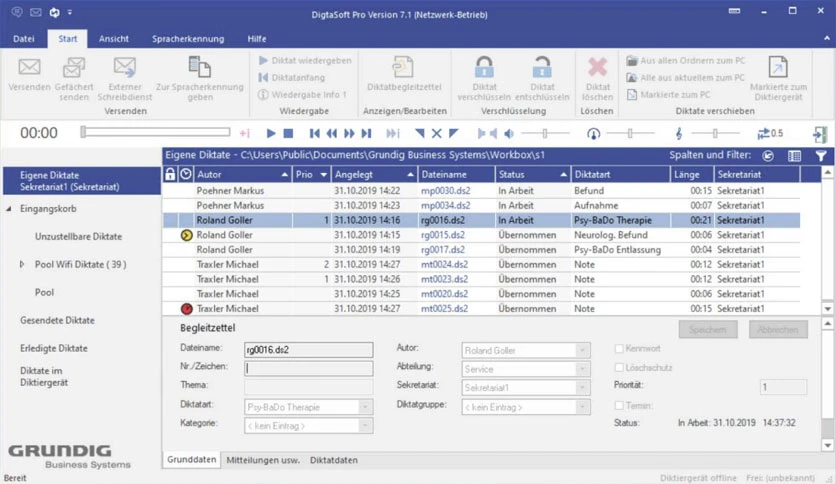The height and width of the screenshot is (484, 836).
Task: Open the column chooser icon
Action: [x=794, y=156]
